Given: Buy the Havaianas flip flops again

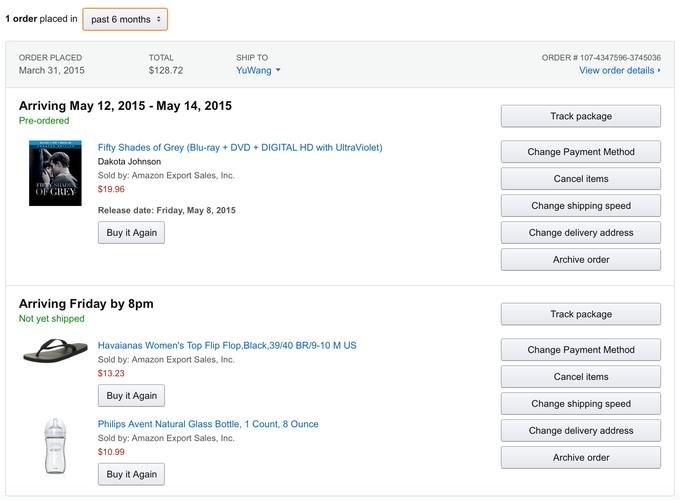Looking at the screenshot, I should pos(131,395).
